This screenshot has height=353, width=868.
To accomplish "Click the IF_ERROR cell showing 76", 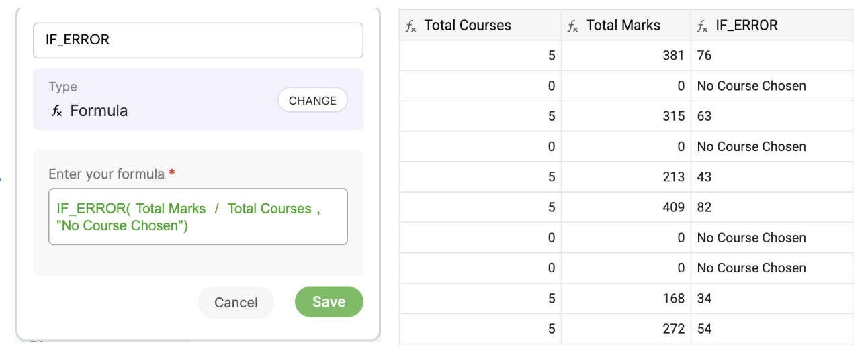I will [x=771, y=56].
